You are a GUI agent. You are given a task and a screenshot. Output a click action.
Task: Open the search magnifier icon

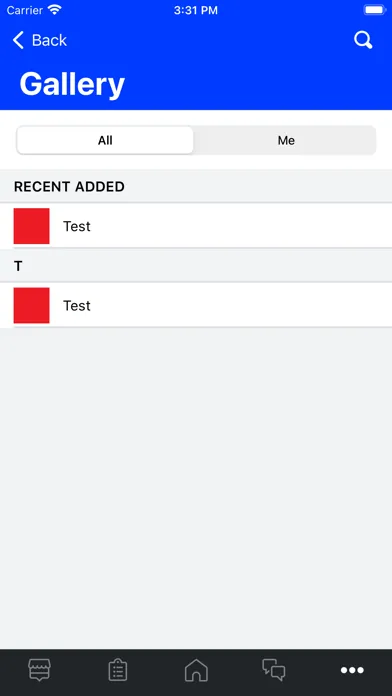363,40
